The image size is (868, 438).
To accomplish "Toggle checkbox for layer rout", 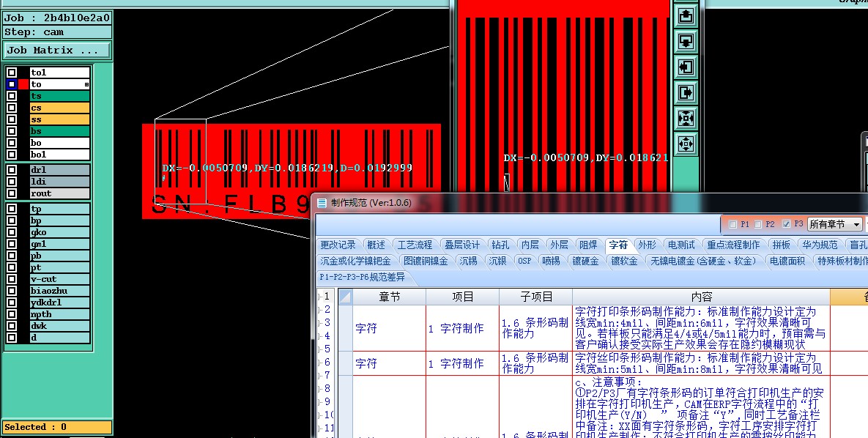I will coord(12,193).
